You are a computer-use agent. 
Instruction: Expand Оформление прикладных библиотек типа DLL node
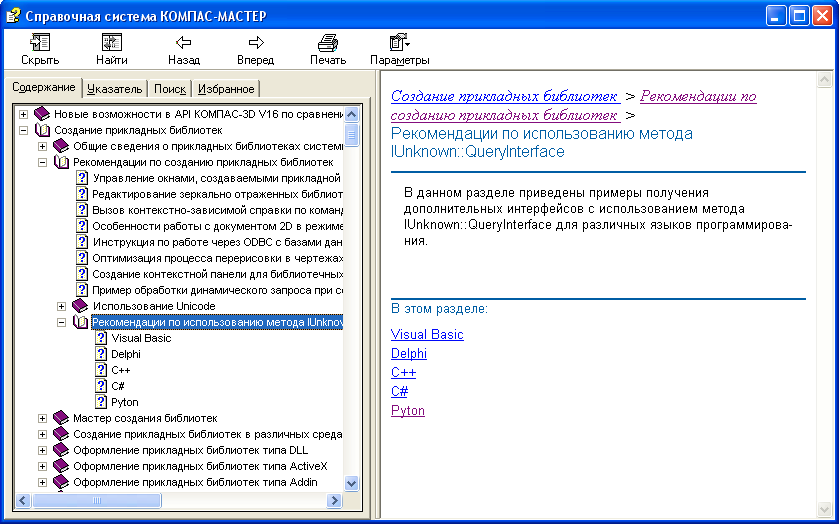click(43, 450)
